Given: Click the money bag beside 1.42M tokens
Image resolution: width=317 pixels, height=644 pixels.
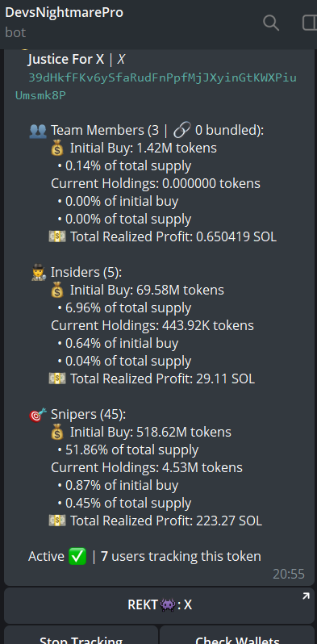Looking at the screenshot, I should pyautogui.click(x=57, y=148).
